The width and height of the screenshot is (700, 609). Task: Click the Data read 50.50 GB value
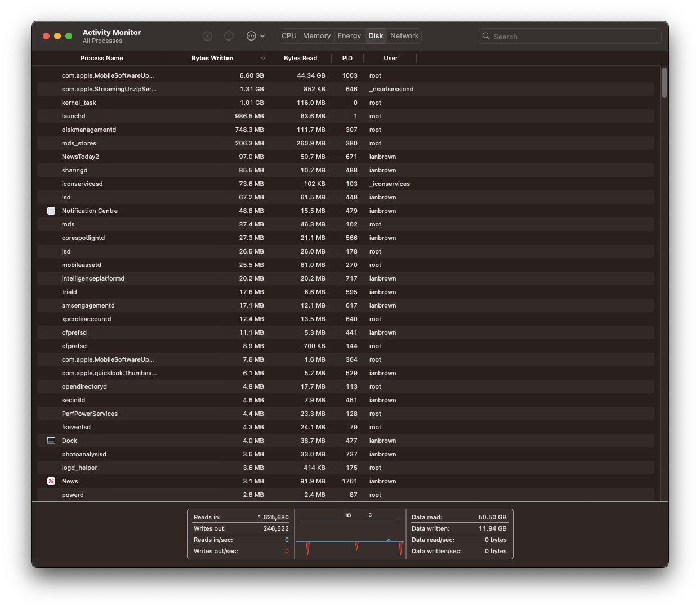(493, 517)
